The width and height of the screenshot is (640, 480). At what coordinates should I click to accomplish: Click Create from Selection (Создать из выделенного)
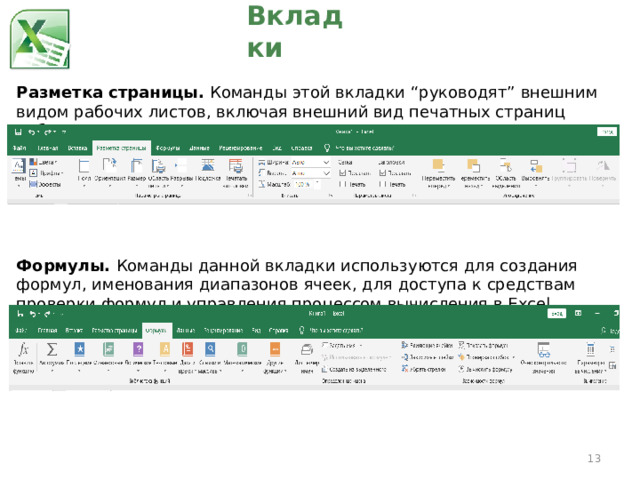click(354, 369)
